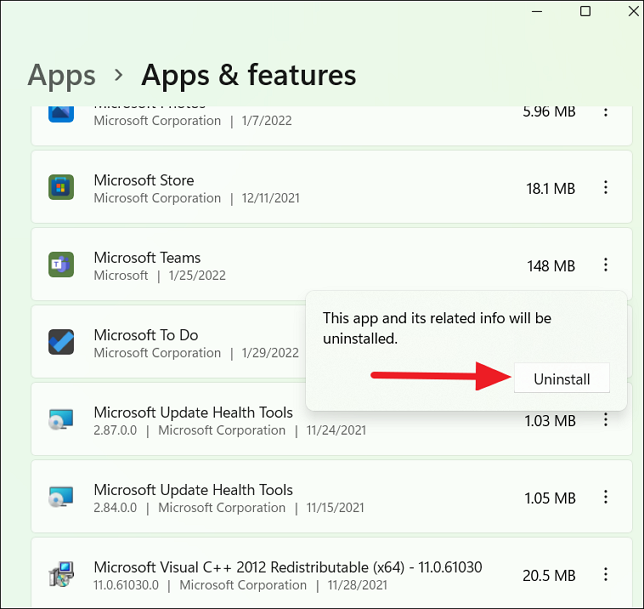Click the Microsoft Store app icon

point(61,187)
